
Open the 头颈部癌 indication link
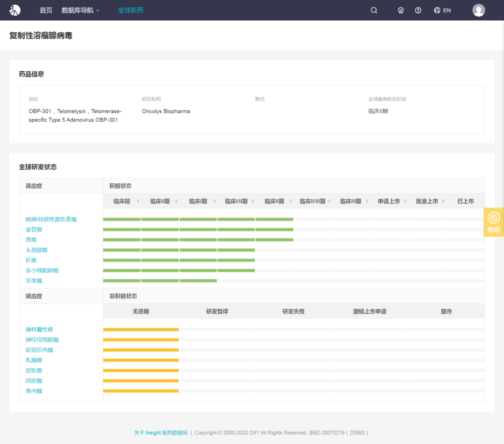37,250
